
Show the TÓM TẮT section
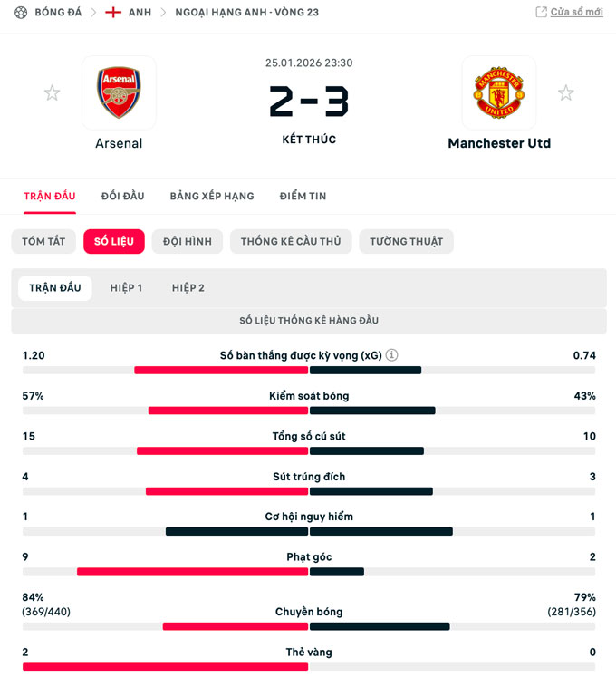[43, 241]
